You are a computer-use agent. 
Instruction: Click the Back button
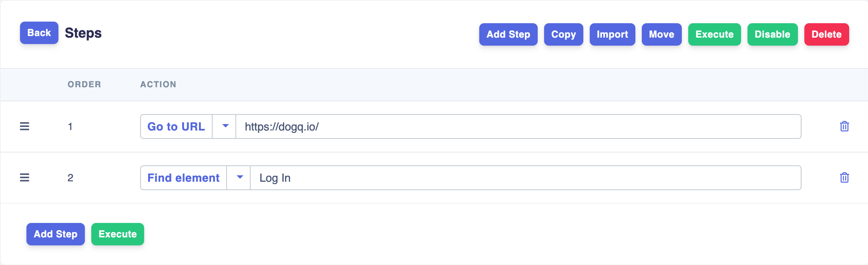tap(39, 33)
